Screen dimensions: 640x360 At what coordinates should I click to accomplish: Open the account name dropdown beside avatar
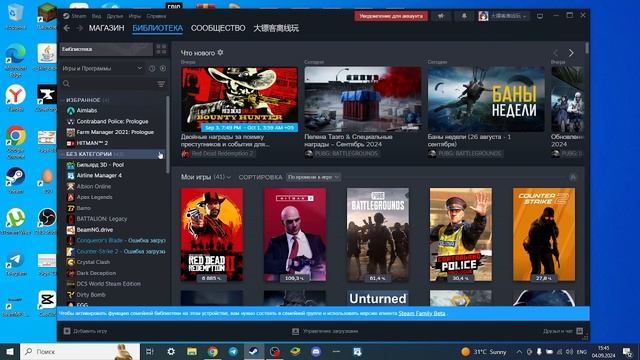pos(508,16)
